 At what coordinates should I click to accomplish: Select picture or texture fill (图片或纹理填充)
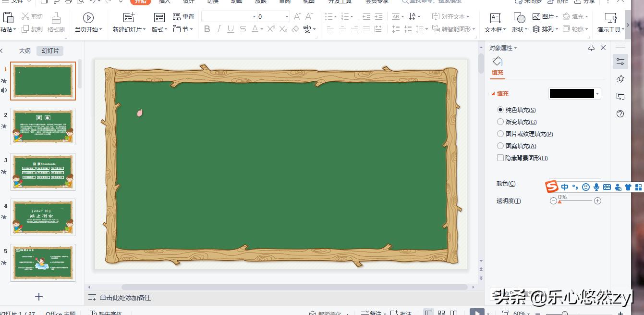click(x=501, y=134)
